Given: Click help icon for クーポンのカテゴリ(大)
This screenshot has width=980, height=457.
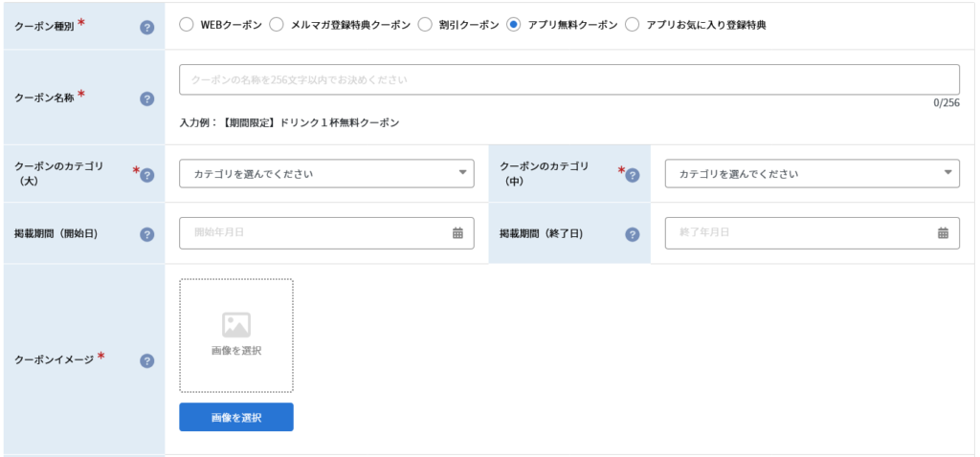Looking at the screenshot, I should tap(146, 175).
